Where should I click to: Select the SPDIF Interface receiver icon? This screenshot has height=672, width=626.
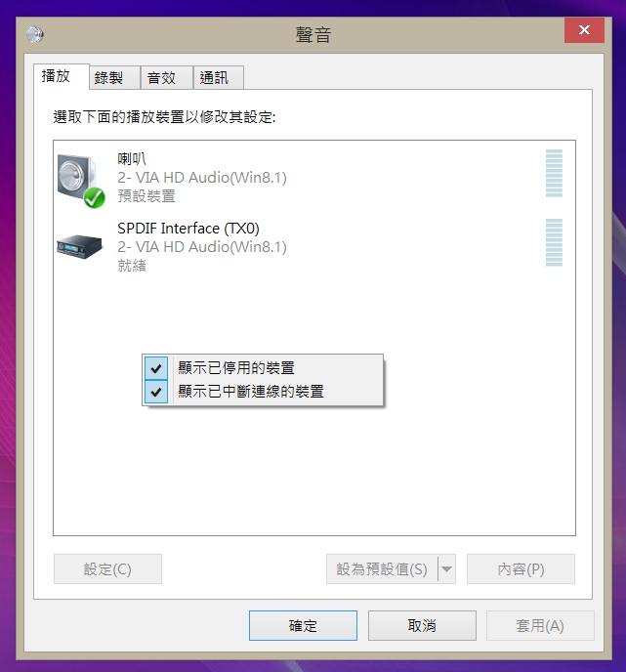(x=80, y=246)
